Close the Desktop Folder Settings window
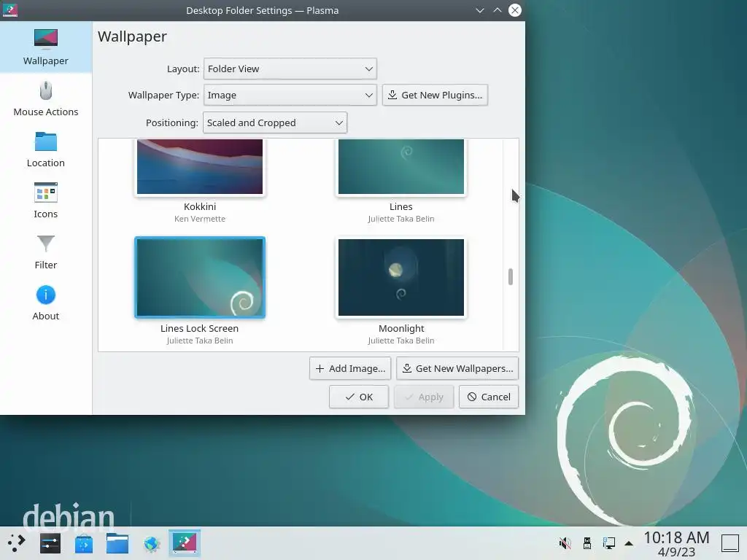 pyautogui.click(x=515, y=10)
